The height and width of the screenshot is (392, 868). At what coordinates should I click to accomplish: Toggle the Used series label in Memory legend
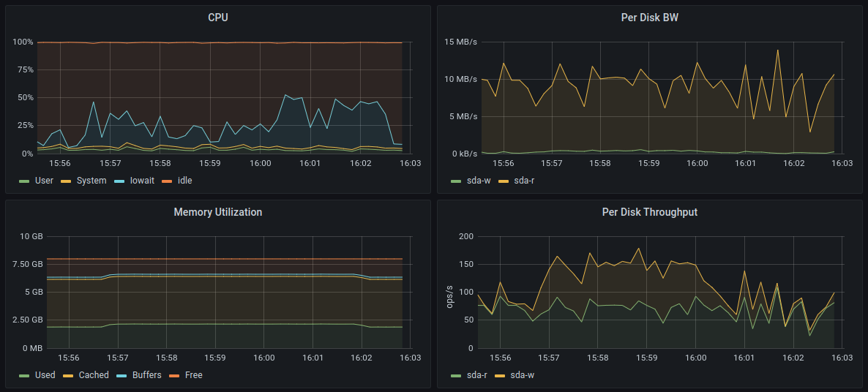tap(45, 375)
